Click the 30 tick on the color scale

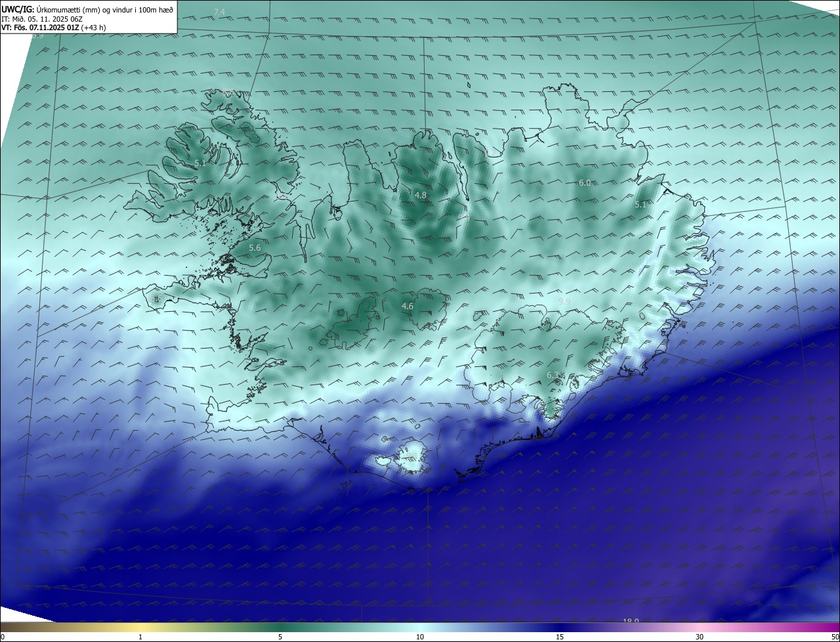coord(700,637)
